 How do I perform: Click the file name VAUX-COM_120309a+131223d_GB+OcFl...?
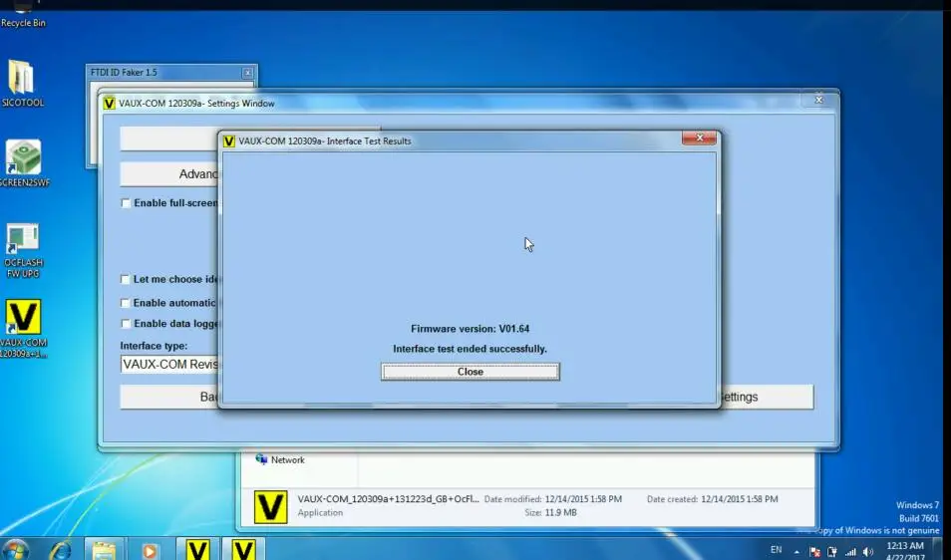click(x=388, y=499)
